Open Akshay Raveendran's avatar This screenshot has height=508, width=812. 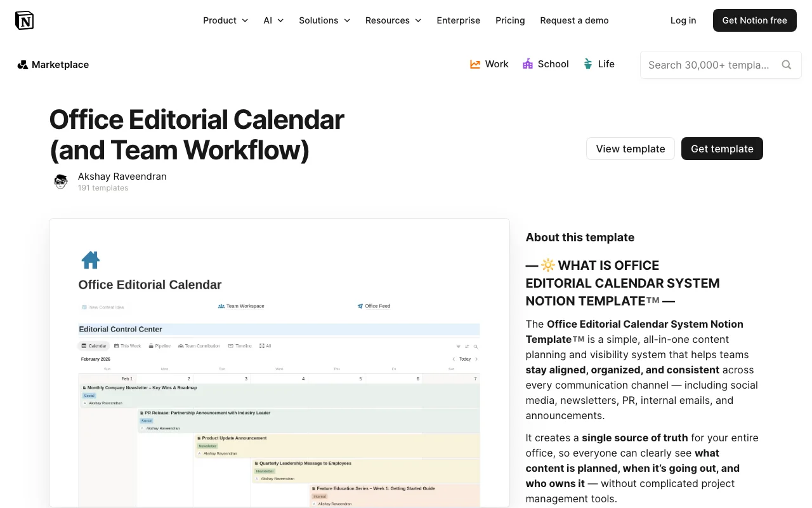click(61, 182)
